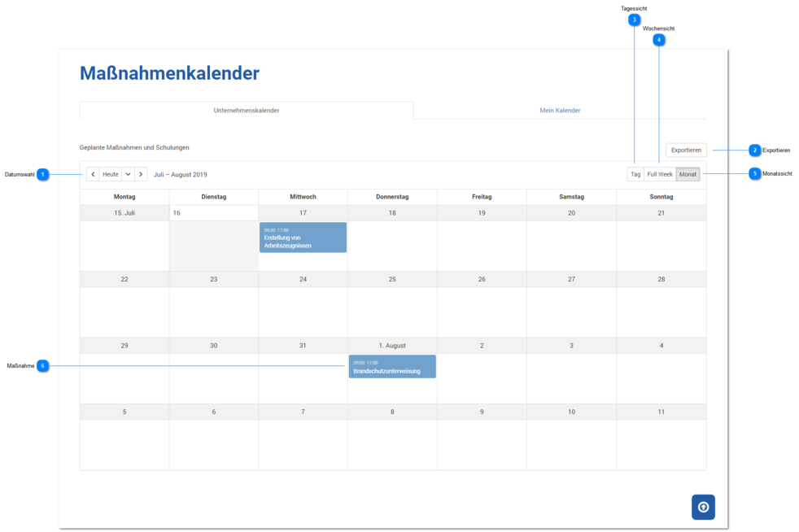Switch to Mein Kalender tab
799x532 pixels.
point(560,110)
